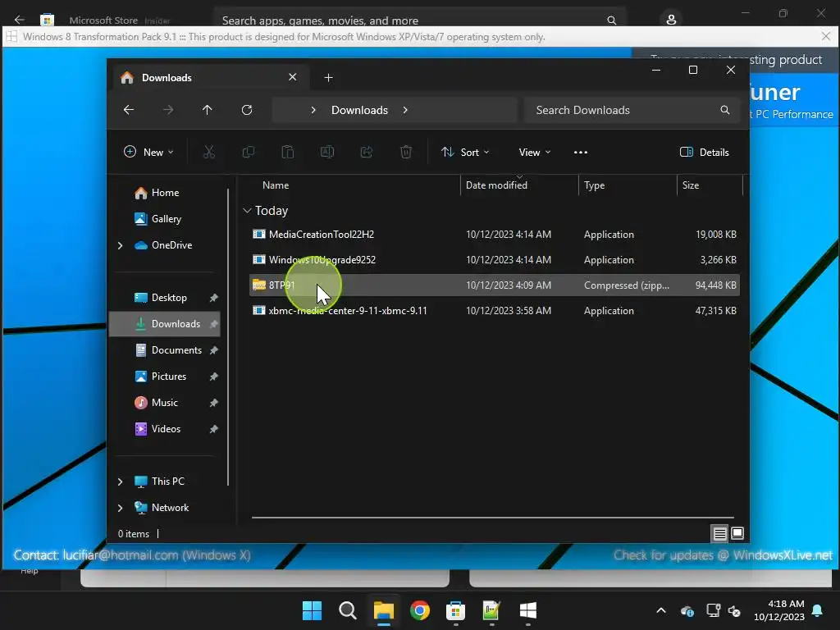
Task: Sort by Name column header
Action: tap(276, 185)
